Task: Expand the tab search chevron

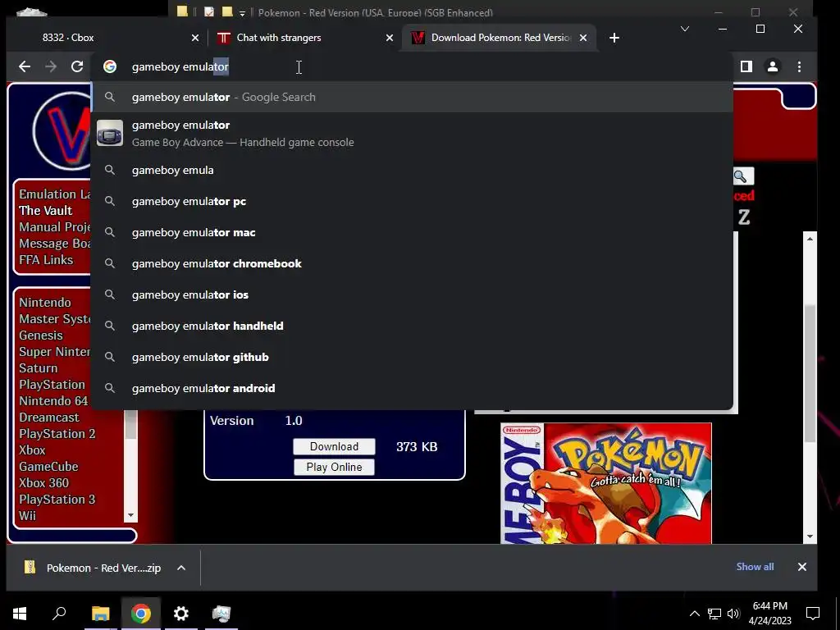Action: [685, 29]
